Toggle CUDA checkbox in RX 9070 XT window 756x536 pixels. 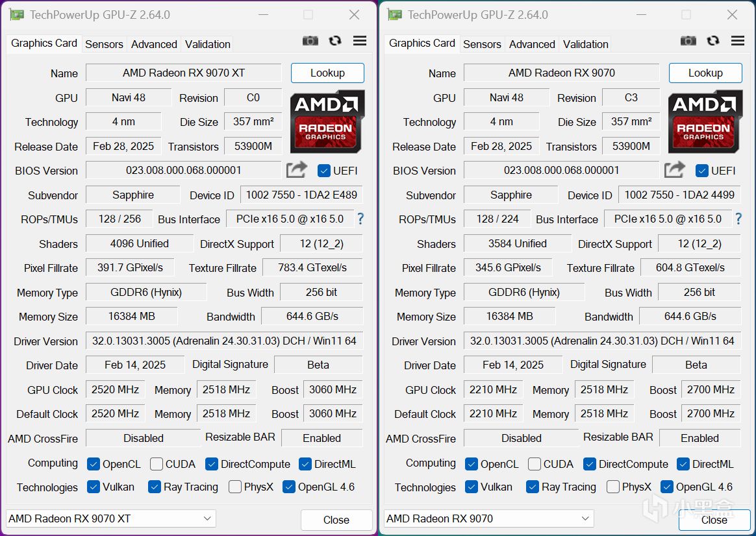pos(157,464)
